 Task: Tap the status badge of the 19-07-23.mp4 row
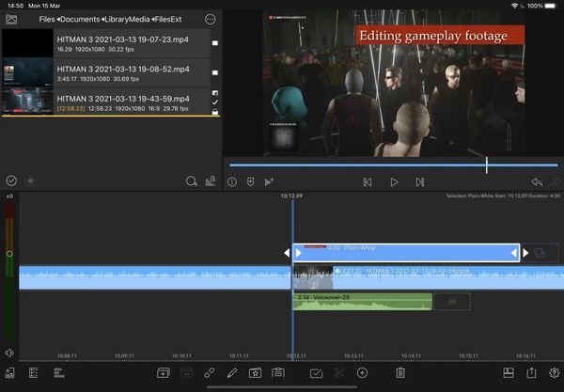(215, 43)
